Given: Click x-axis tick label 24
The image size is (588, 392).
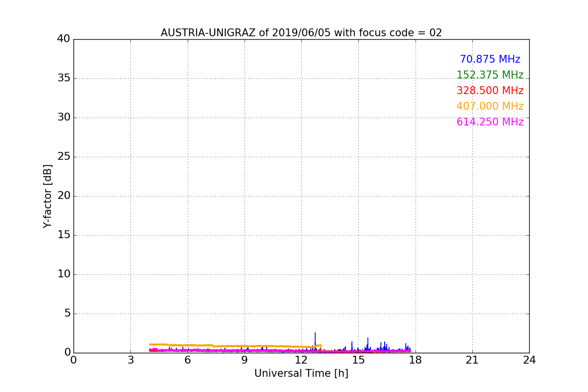Looking at the screenshot, I should [x=529, y=360].
